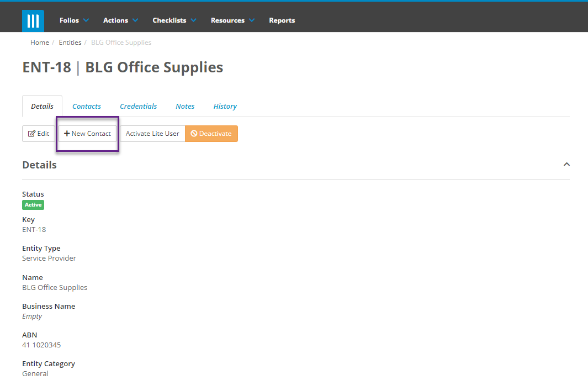
Task: Expand the Actions dropdown
Action: 116,20
